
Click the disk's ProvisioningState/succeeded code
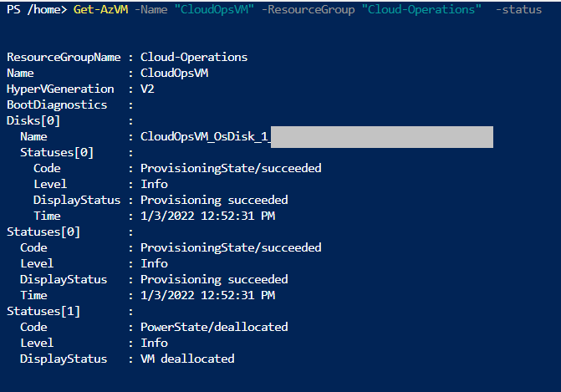tap(231, 168)
